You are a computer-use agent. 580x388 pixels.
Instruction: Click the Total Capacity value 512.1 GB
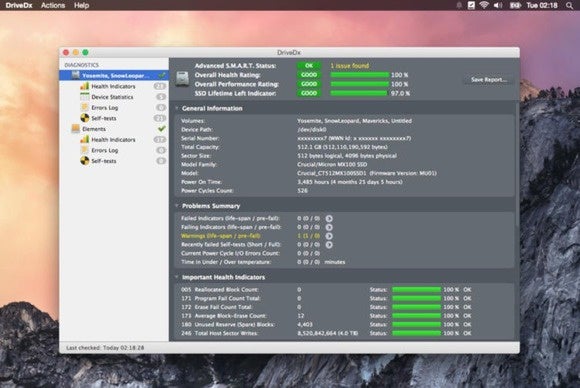click(343, 147)
